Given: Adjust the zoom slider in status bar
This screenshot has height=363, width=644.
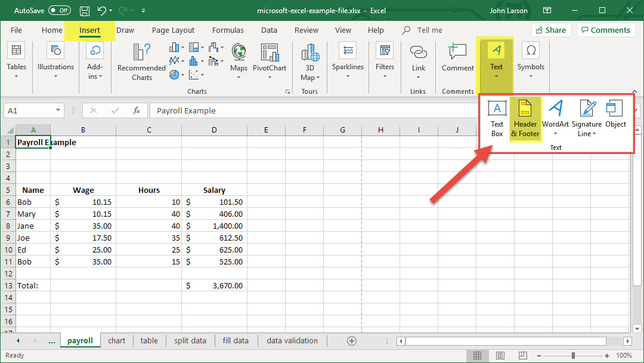Looking at the screenshot, I should (573, 355).
